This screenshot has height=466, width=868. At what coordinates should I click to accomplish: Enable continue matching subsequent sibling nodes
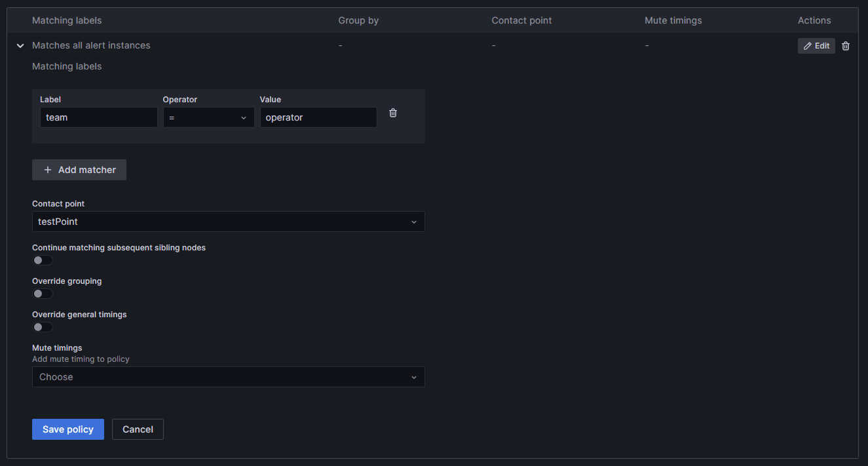[42, 260]
